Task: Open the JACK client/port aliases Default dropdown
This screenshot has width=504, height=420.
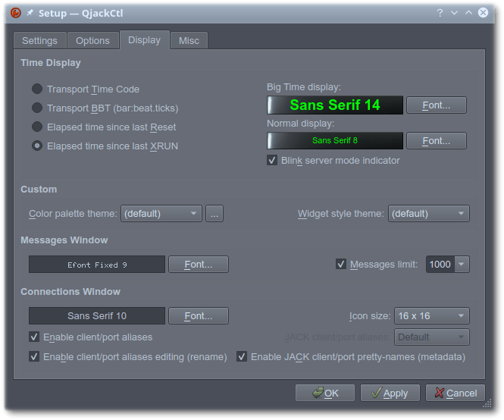Action: (x=432, y=337)
